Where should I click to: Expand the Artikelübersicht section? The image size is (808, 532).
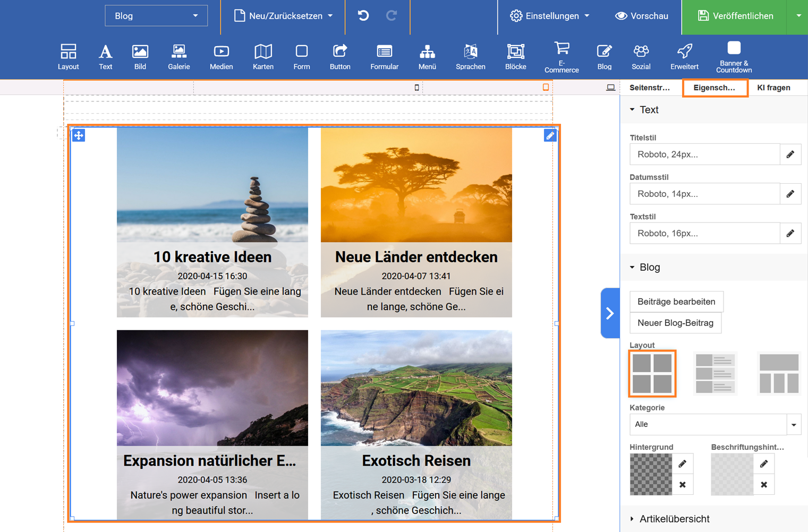(x=674, y=519)
